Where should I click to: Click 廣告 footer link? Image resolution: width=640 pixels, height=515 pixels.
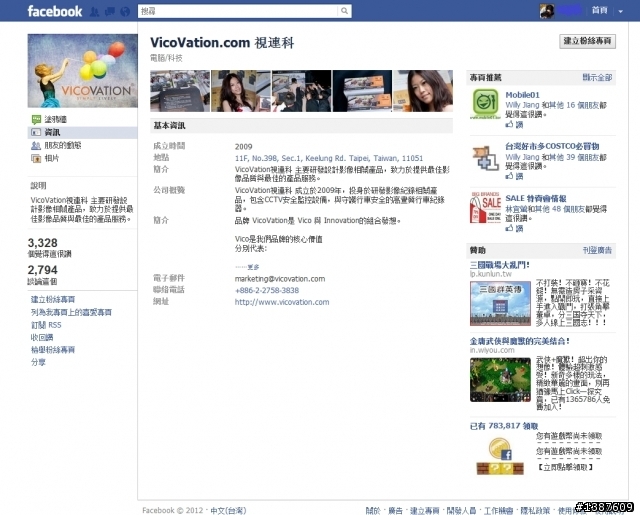395,511
